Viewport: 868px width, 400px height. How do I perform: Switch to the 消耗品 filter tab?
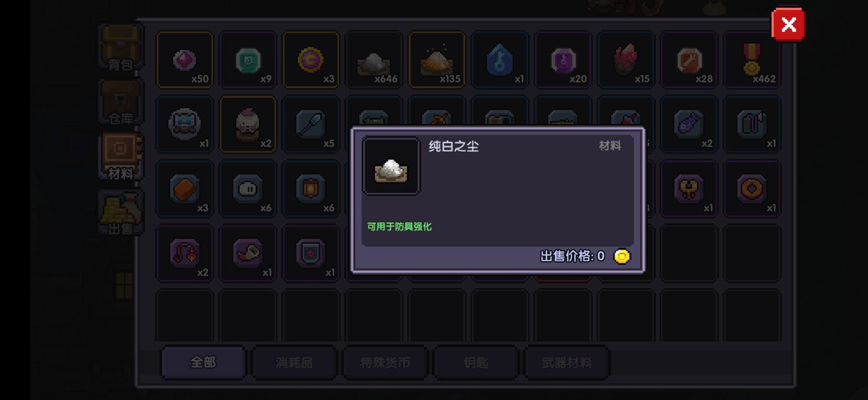tap(294, 363)
